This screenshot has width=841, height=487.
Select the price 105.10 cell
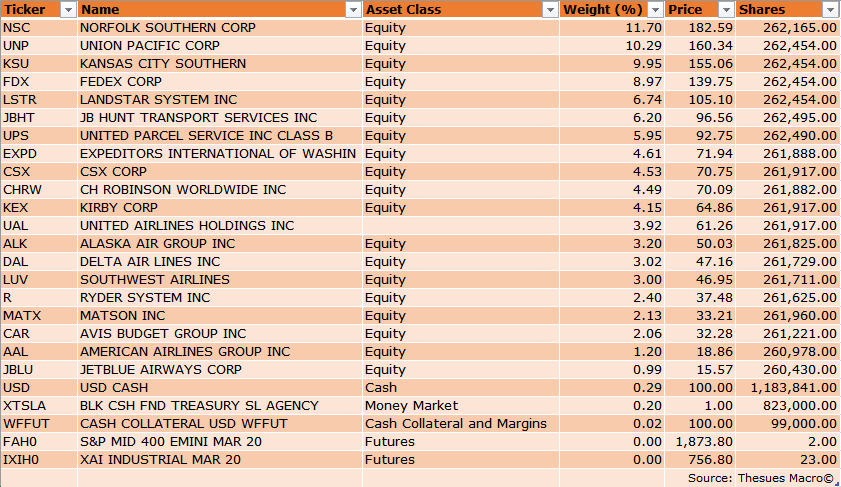point(700,100)
